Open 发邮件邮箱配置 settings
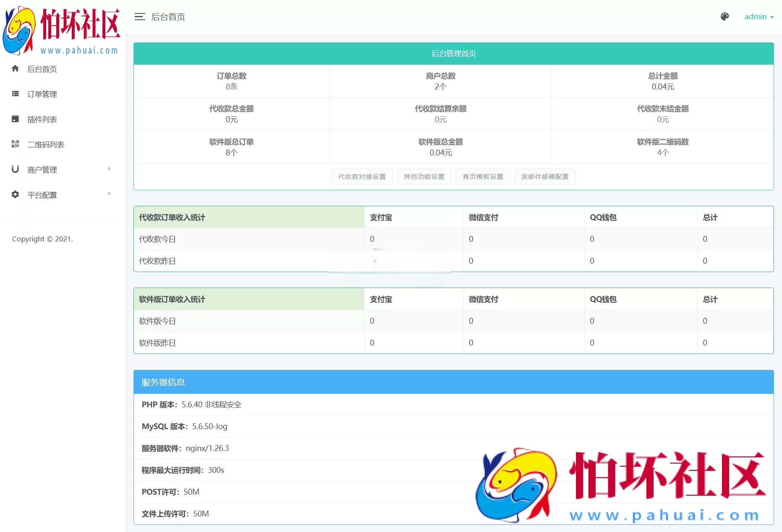Image resolution: width=782 pixels, height=532 pixels. [545, 176]
